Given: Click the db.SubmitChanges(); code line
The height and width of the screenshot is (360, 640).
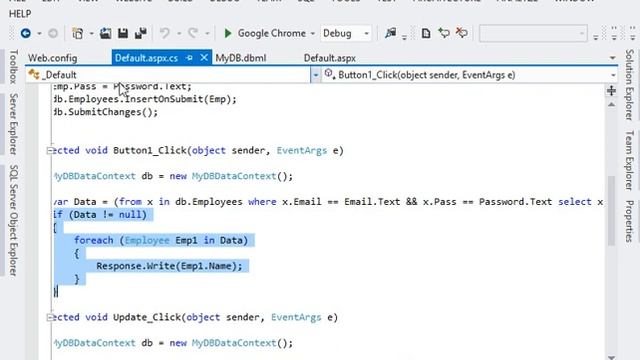Looking at the screenshot, I should 105,112.
